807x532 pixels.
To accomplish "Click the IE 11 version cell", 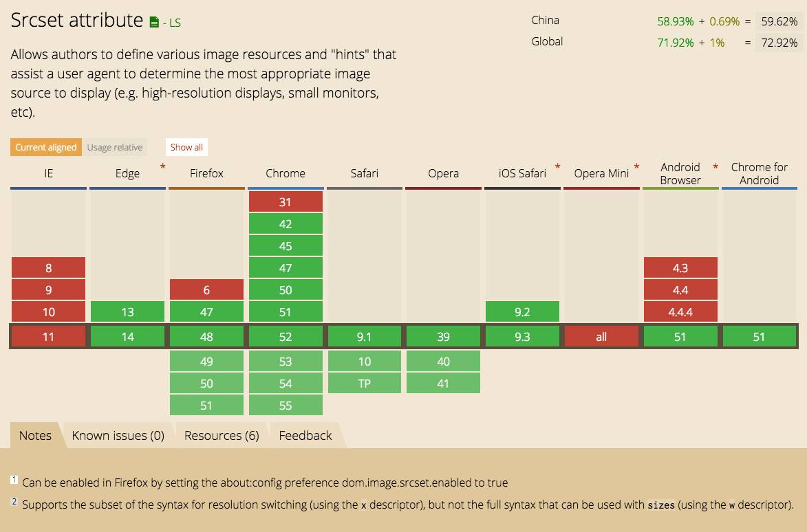I will 48,337.
